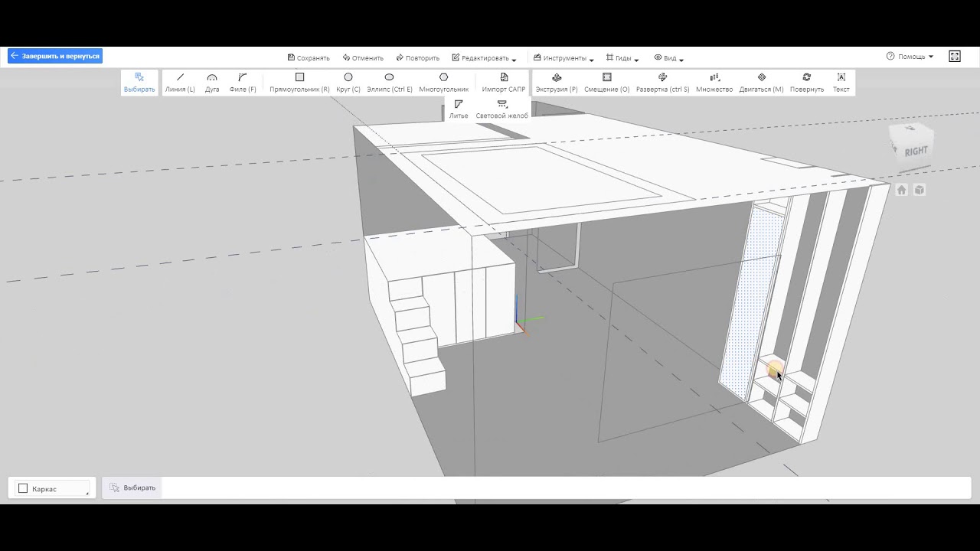Viewport: 980px width, 551px height.
Task: Activate the Экструзия (P) extrude tool
Action: coord(557,83)
